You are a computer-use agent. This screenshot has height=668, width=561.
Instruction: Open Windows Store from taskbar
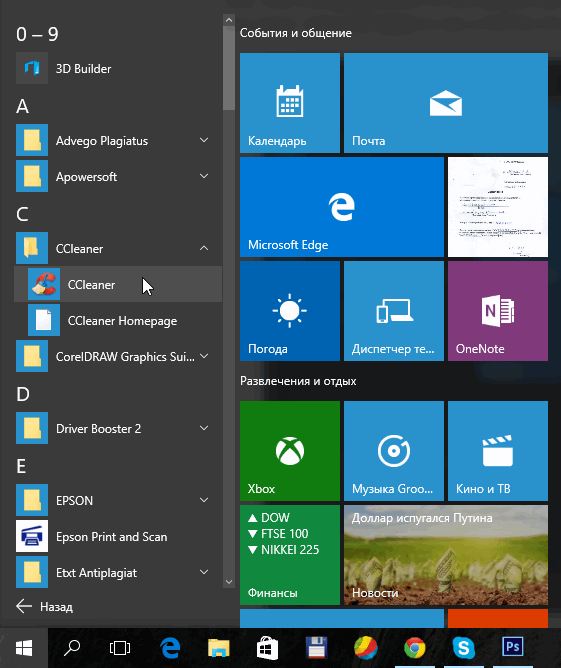[268, 648]
